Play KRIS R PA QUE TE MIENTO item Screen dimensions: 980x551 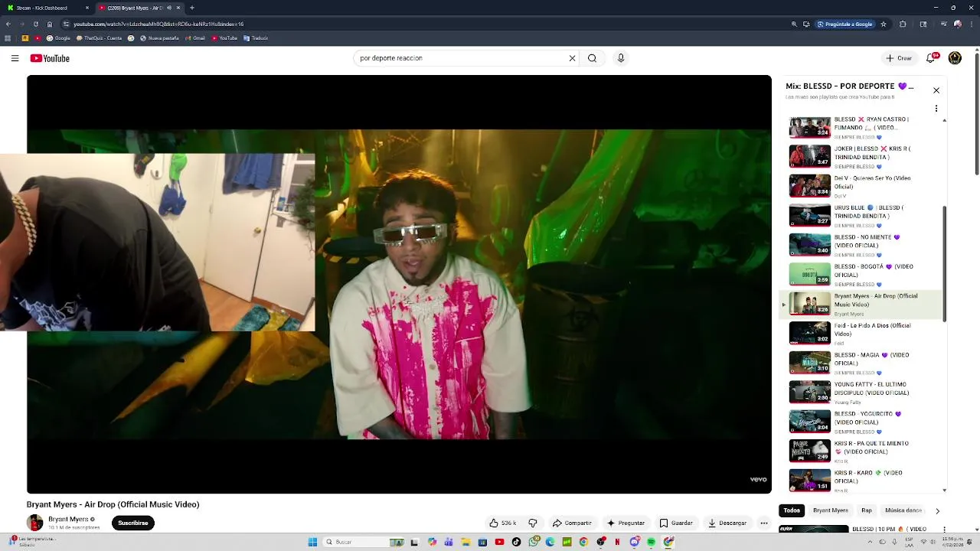click(x=861, y=451)
